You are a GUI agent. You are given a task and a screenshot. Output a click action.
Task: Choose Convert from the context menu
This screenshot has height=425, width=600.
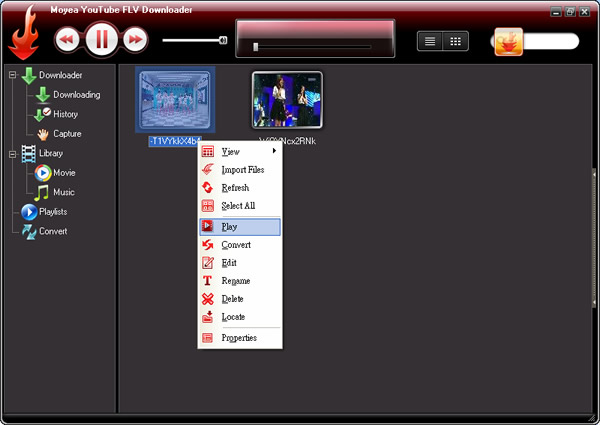(240, 244)
